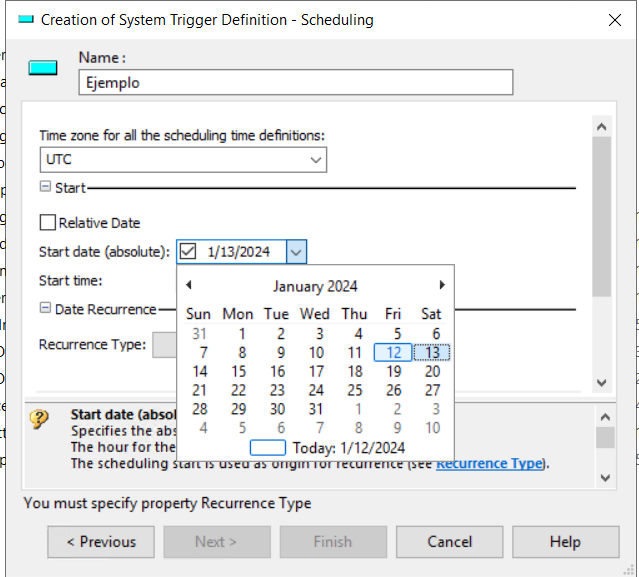The height and width of the screenshot is (577, 639).
Task: Select January 1 in the calendar
Action: [x=242, y=334]
